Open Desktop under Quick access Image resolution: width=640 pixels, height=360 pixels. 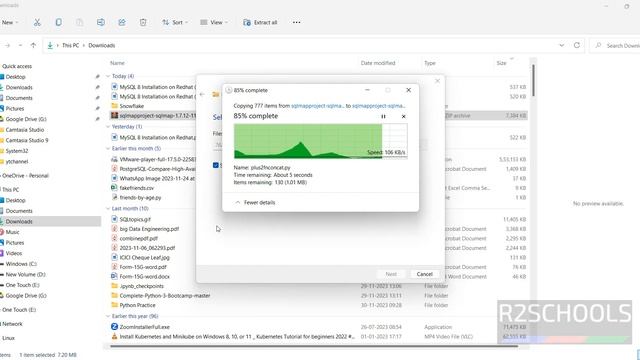click(13, 77)
